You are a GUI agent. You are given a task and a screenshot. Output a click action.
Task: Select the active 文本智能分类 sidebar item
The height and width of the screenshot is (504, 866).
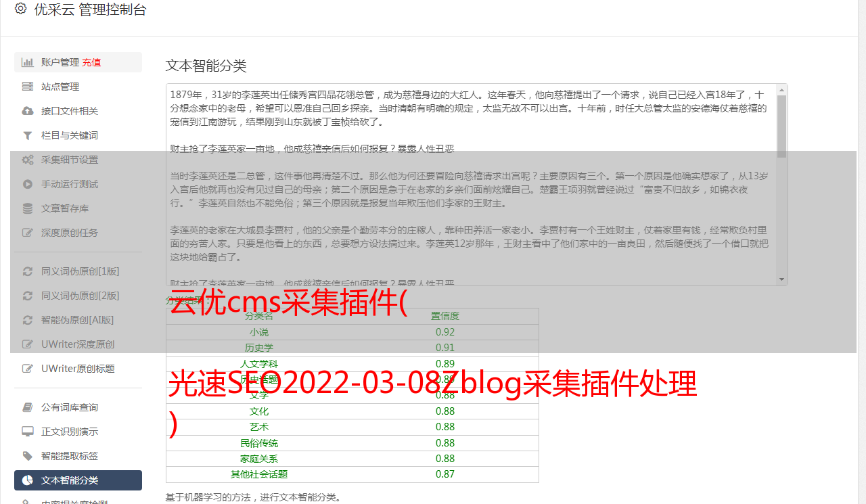(78, 480)
